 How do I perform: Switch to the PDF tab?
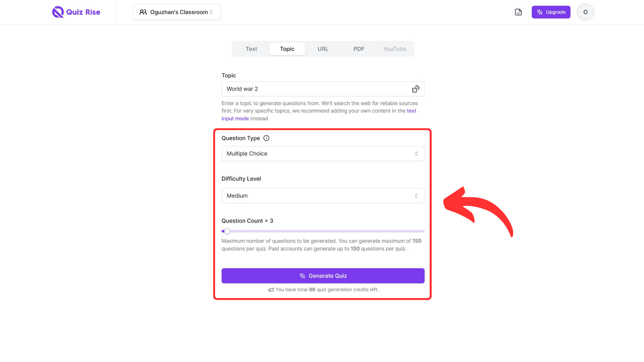pyautogui.click(x=359, y=49)
